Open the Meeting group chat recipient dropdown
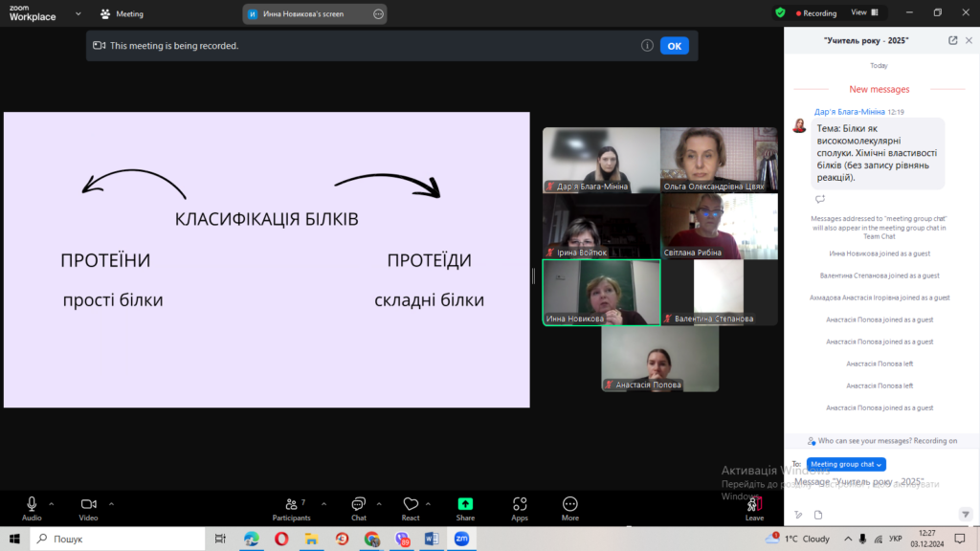Screen dimensions: 980x551 [846, 464]
